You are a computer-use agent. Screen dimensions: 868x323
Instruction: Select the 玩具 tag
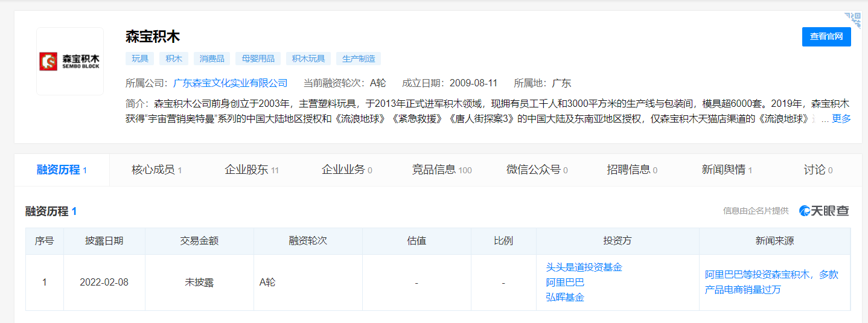point(140,59)
